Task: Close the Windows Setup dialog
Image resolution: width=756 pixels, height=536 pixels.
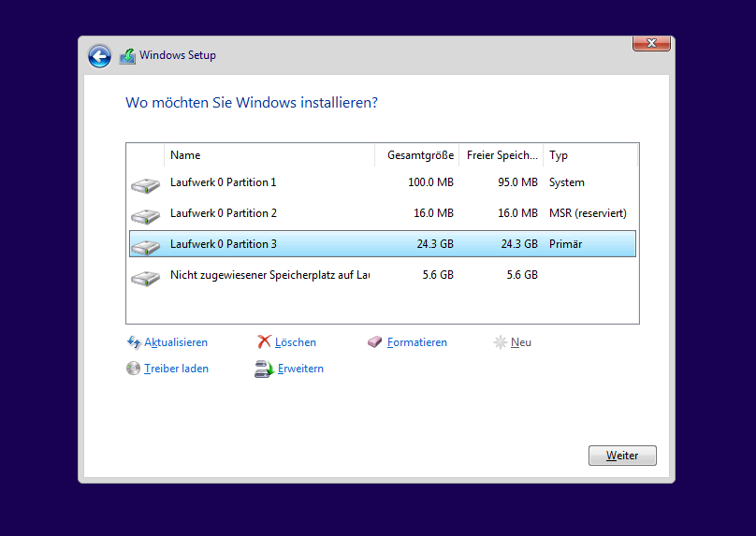Action: point(651,43)
